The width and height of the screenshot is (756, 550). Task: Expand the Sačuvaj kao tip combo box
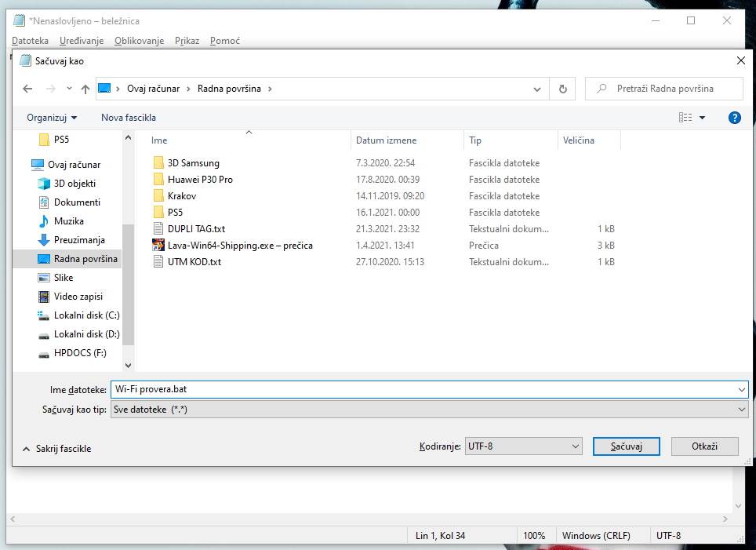[429, 410]
